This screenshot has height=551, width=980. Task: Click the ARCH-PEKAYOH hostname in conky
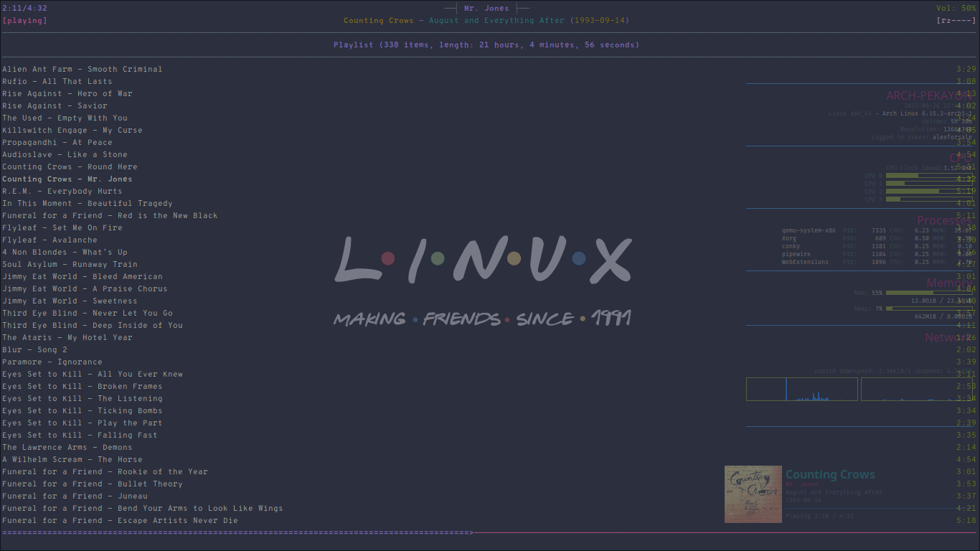(930, 96)
